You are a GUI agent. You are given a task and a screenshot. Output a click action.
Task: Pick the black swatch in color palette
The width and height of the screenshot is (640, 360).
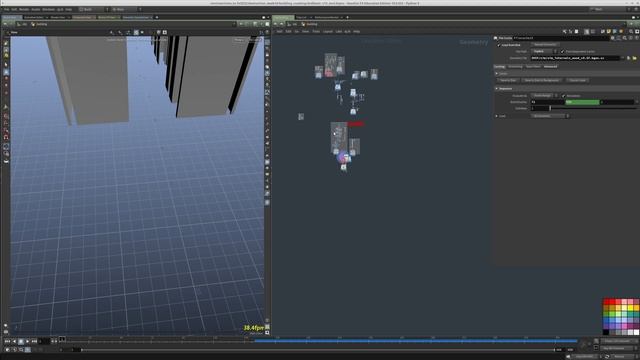(606, 332)
